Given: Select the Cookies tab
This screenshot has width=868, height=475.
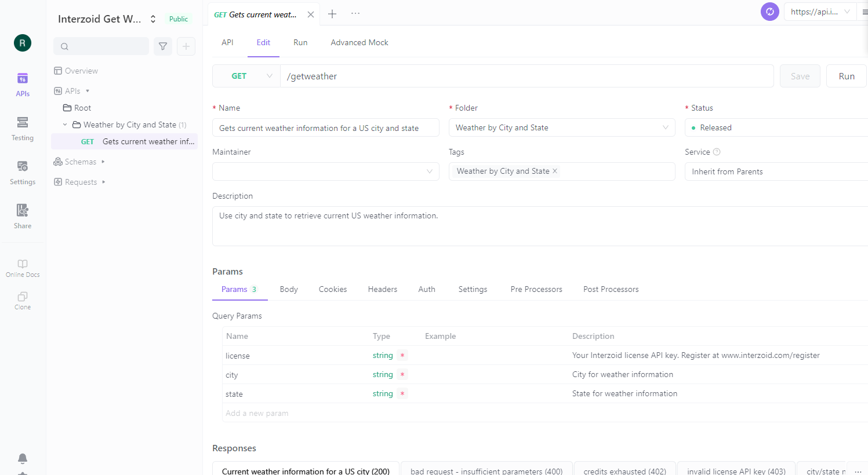Looking at the screenshot, I should 333,289.
